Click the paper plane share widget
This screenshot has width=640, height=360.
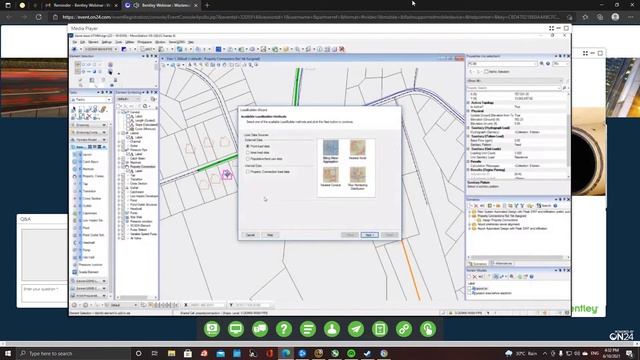coord(356,329)
